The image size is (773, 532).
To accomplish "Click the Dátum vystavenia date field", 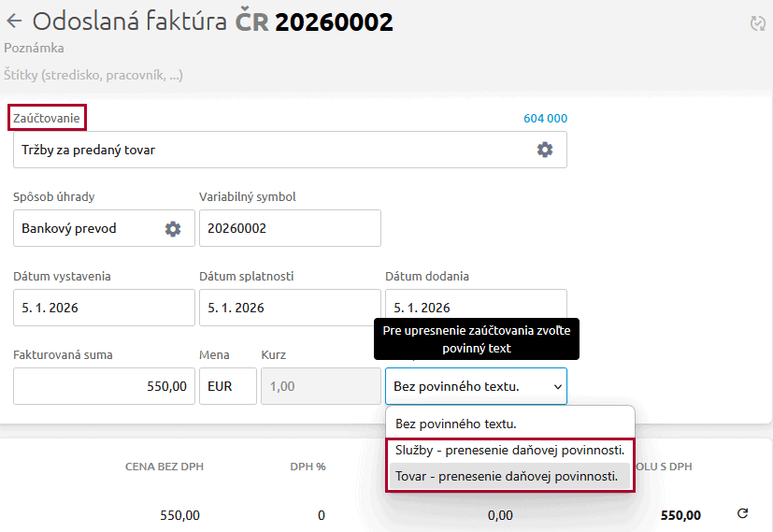I will [104, 308].
